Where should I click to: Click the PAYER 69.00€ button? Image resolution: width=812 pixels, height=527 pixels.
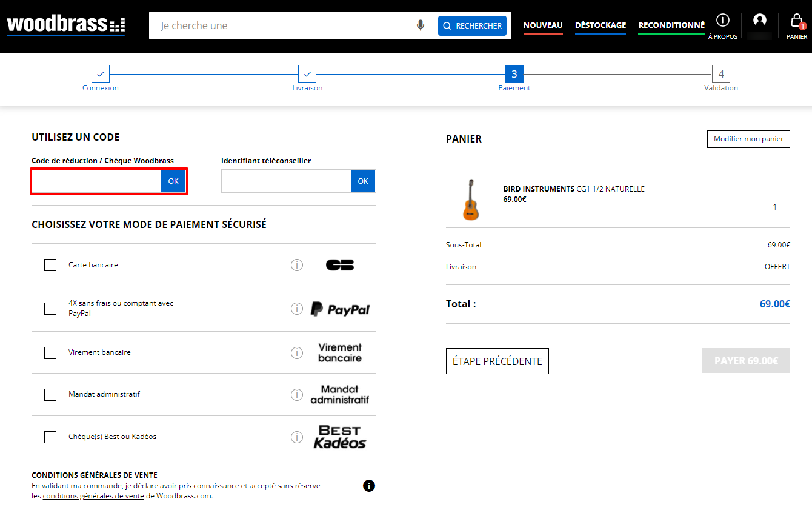(x=746, y=360)
